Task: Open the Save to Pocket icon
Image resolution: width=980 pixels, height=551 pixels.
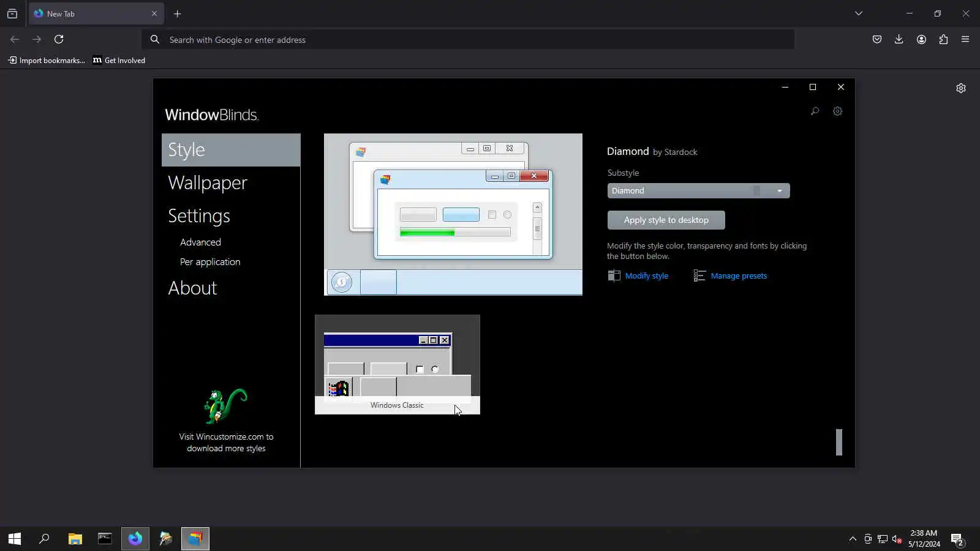Action: pos(877,39)
